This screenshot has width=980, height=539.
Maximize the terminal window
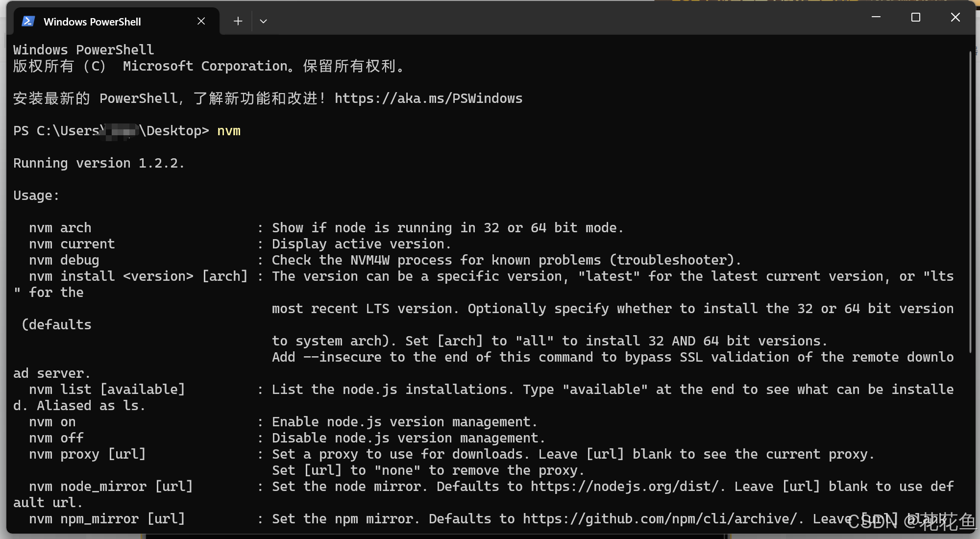coord(915,17)
